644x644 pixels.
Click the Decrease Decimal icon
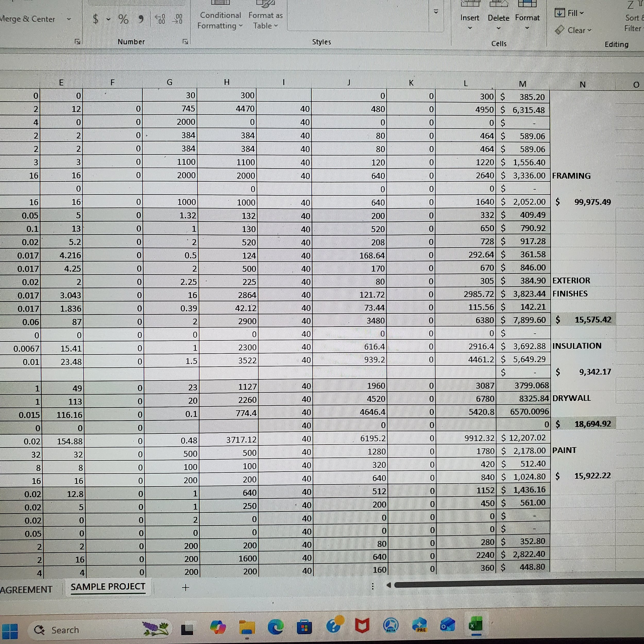click(x=177, y=19)
